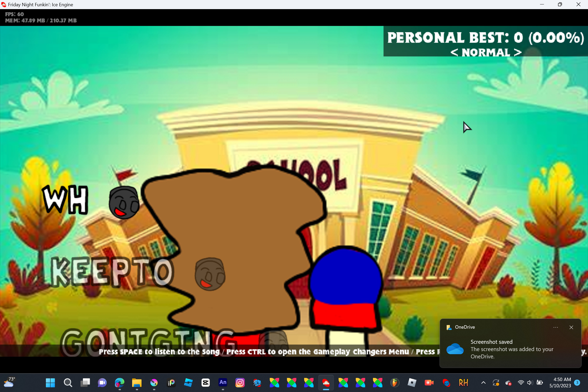Click the faded face icon beside KEEPTO
588x392 pixels.
point(210,274)
